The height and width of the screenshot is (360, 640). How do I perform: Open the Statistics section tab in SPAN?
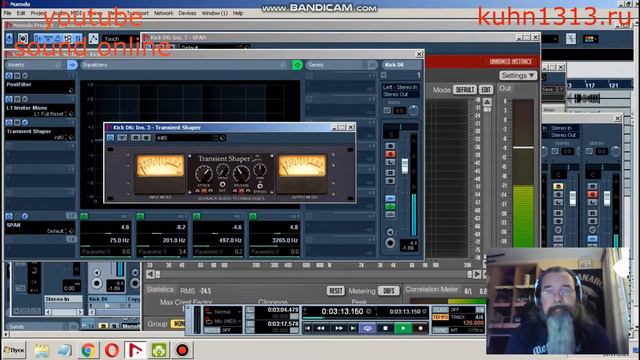coord(160,289)
